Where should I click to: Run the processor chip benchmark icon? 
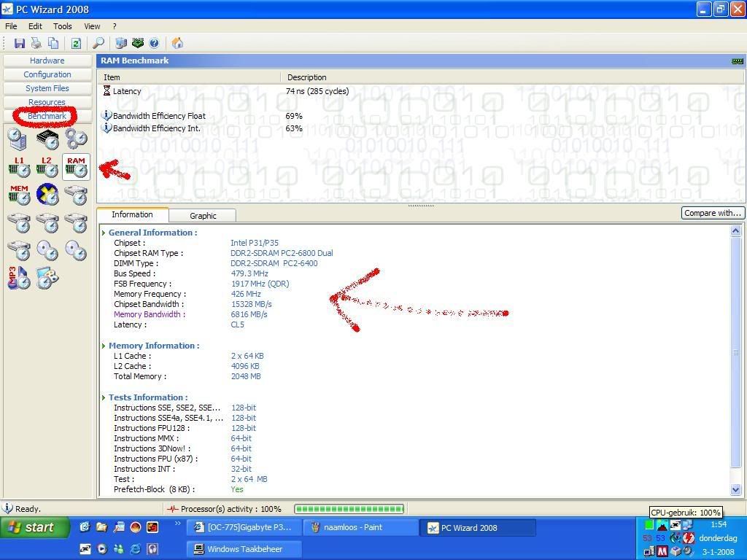(47, 139)
